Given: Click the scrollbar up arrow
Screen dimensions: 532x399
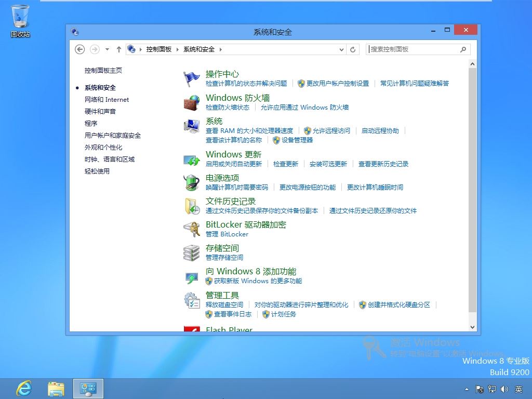Looking at the screenshot, I should pos(472,64).
